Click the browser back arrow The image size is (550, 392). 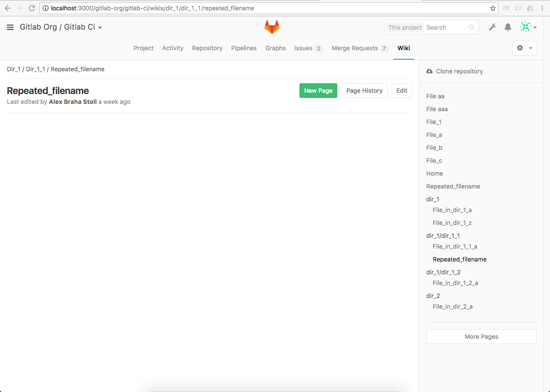pyautogui.click(x=8, y=8)
